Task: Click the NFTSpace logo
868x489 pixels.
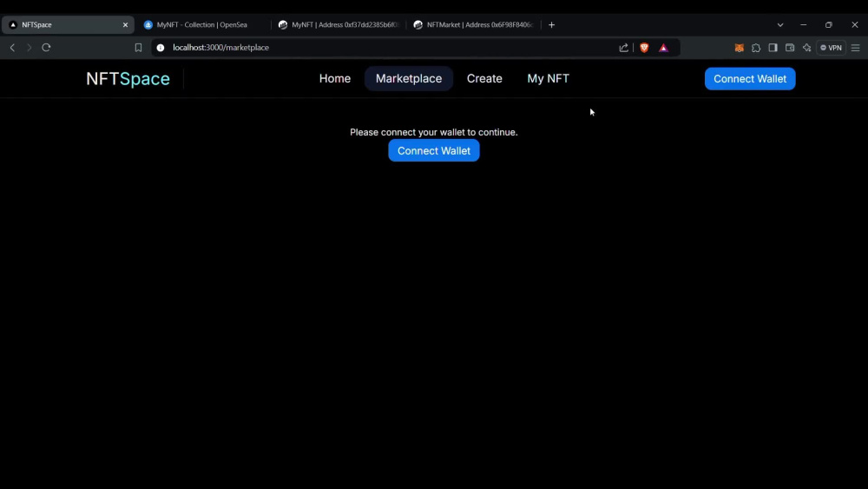Action: [x=128, y=79]
